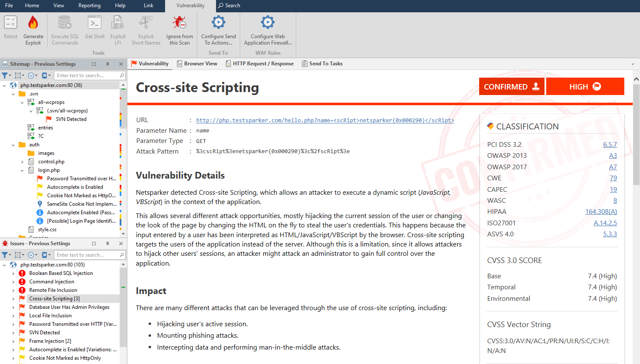Click the Issues panel filter funnel icon
This screenshot has height=364, width=640.
point(5,255)
